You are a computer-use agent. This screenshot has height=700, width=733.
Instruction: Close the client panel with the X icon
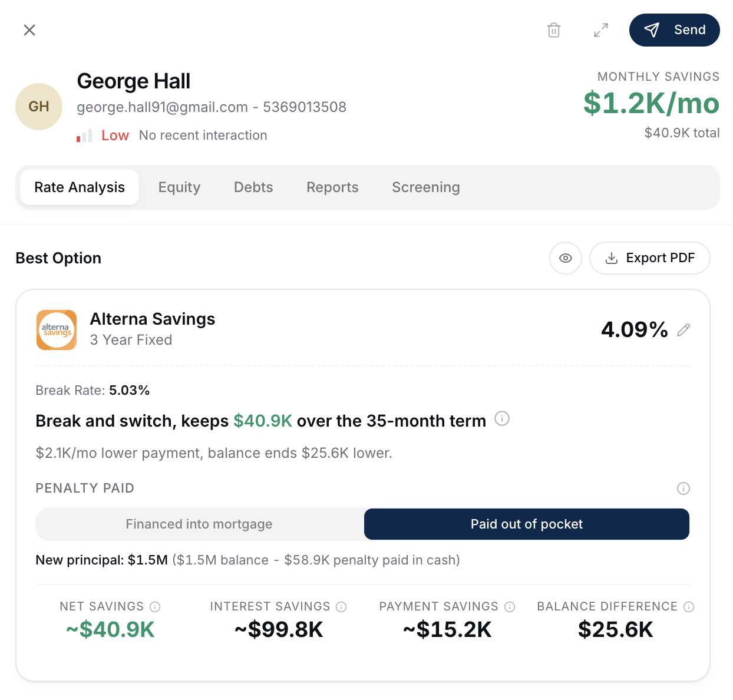click(29, 30)
